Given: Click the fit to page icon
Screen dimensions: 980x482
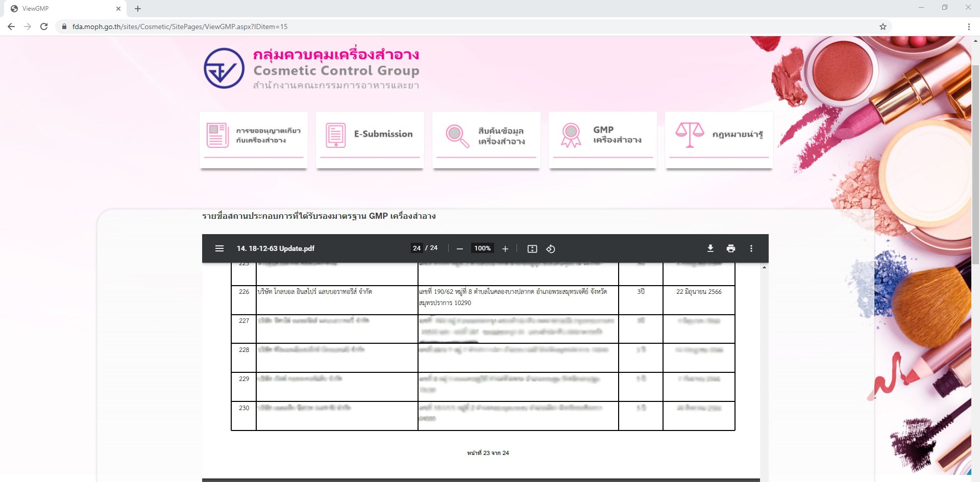Looking at the screenshot, I should [532, 248].
